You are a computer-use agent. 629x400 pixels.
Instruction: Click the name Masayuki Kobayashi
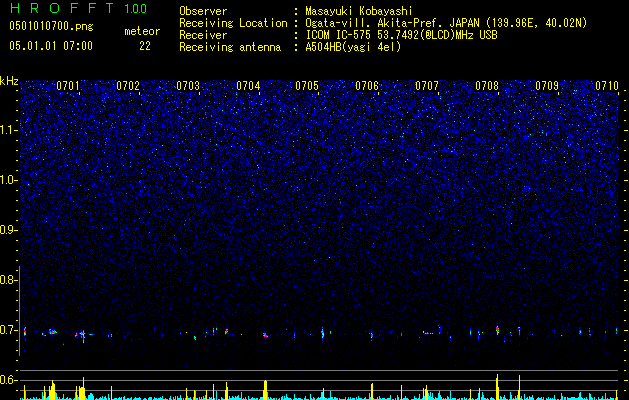(x=359, y=11)
